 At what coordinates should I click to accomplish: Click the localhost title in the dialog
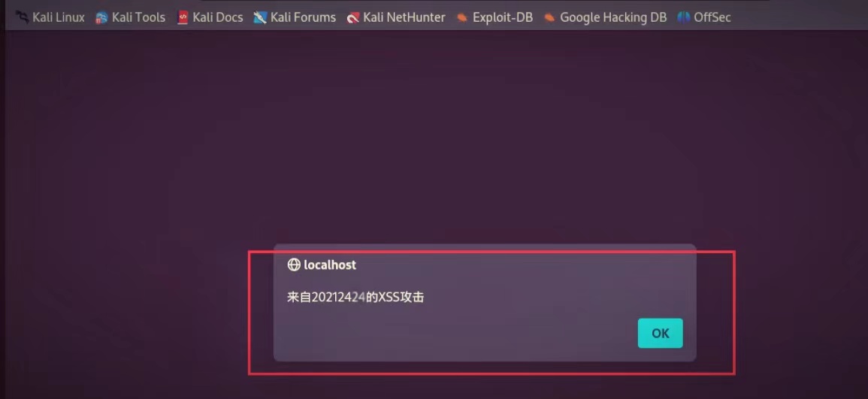(330, 264)
